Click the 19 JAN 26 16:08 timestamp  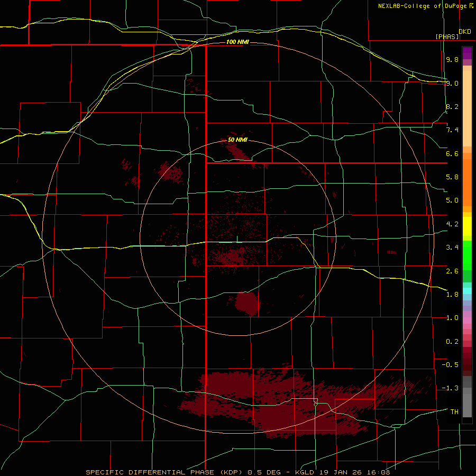coord(354,472)
